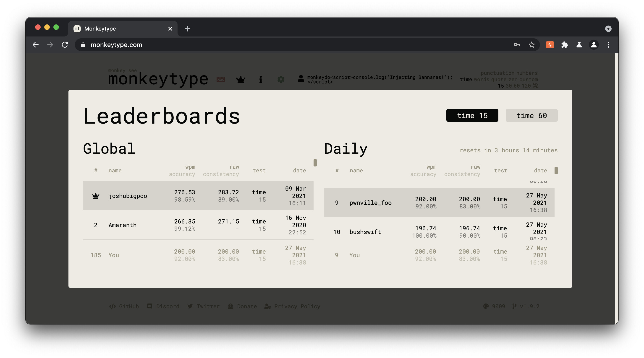
Task: Expand tab search dropdown arrow
Action: tap(608, 29)
